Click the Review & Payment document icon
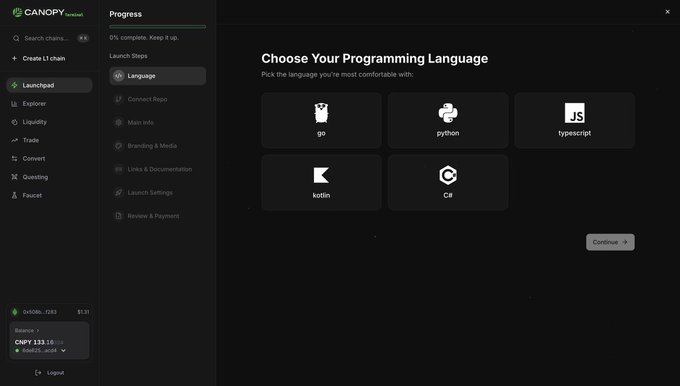680x386 pixels. pyautogui.click(x=118, y=216)
